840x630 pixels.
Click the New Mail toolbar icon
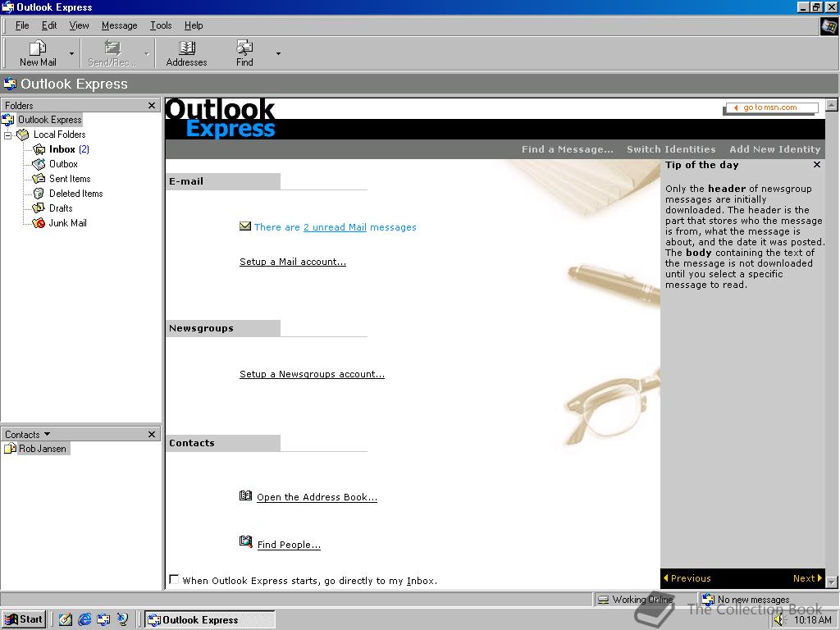click(38, 48)
